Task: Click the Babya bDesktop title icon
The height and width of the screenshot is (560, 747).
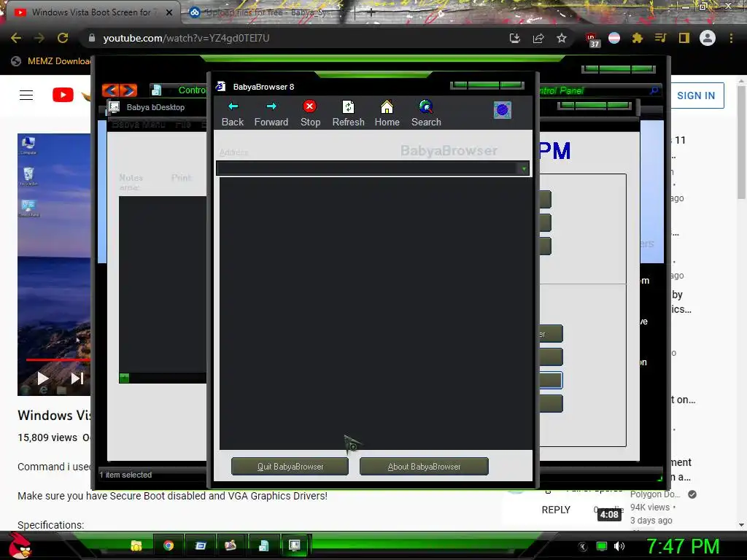Action: (115, 107)
